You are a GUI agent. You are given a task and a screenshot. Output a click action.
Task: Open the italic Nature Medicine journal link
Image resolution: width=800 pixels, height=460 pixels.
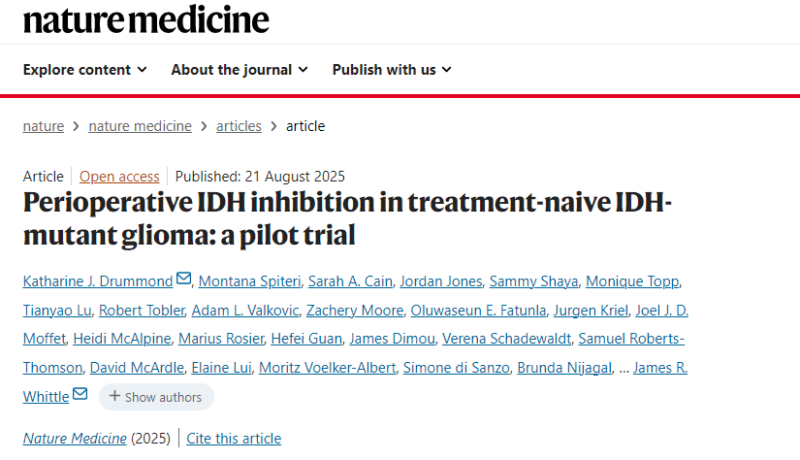tap(75, 439)
